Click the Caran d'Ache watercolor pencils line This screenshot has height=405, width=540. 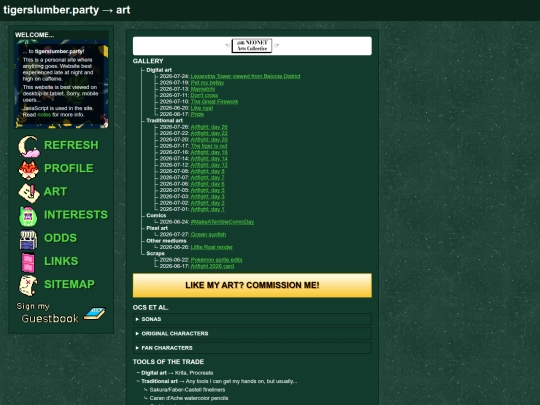click(x=189, y=398)
